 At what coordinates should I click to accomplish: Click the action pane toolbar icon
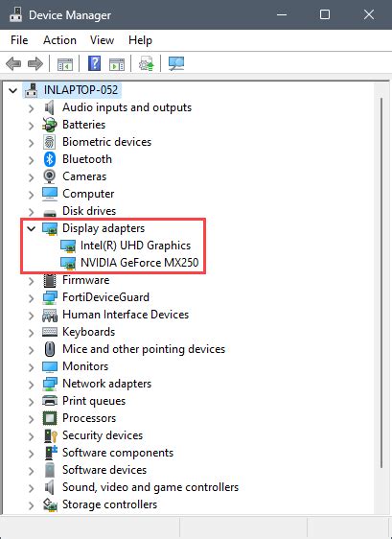[x=117, y=64]
